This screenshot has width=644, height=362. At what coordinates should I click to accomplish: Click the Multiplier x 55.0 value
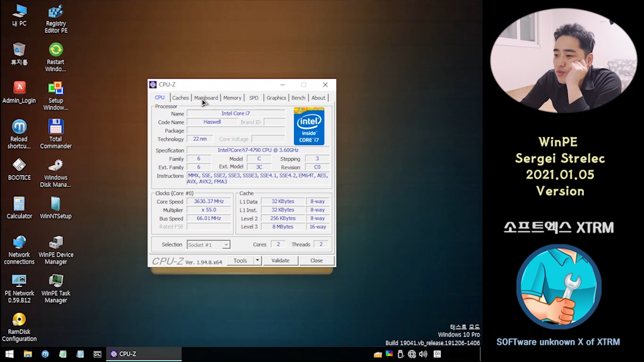[x=209, y=210]
